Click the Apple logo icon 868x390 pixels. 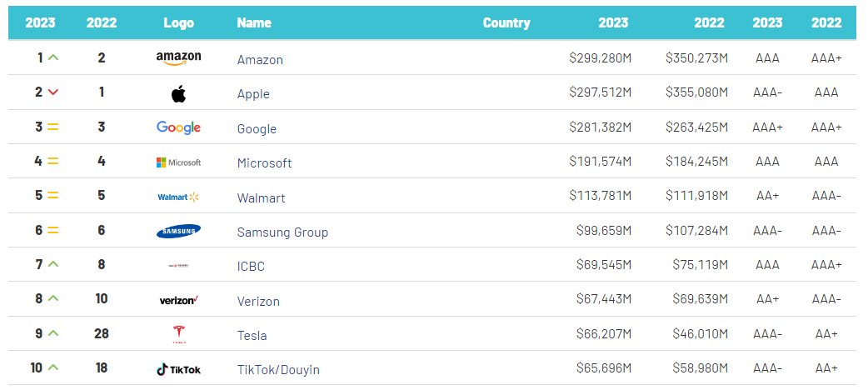(x=178, y=93)
